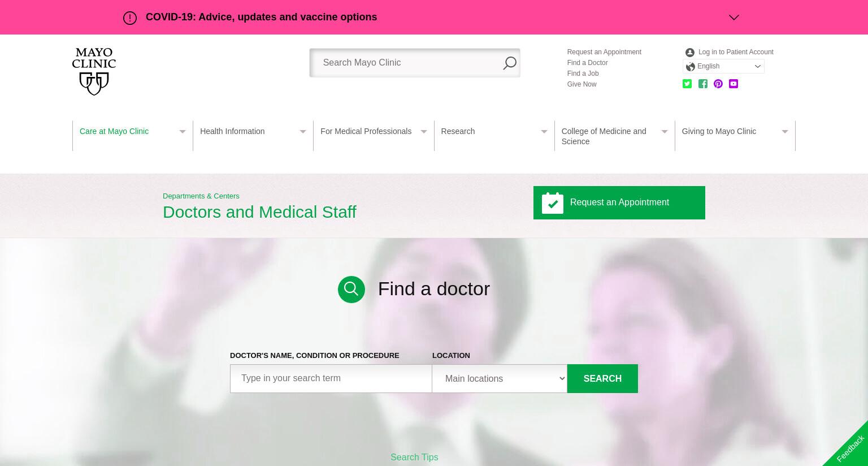Open the Search Tips link
This screenshot has height=466, width=868.
click(414, 457)
